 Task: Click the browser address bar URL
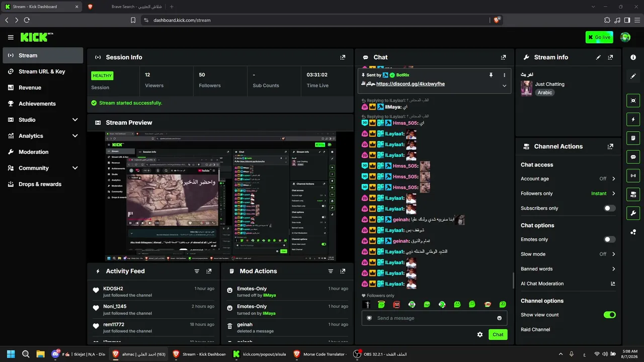coord(182,20)
